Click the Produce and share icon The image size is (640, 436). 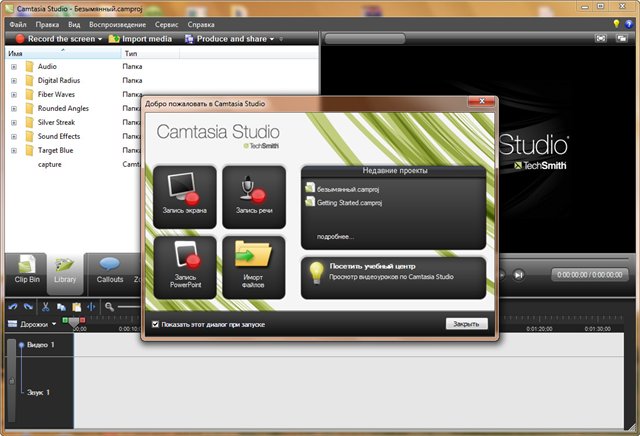(189, 39)
